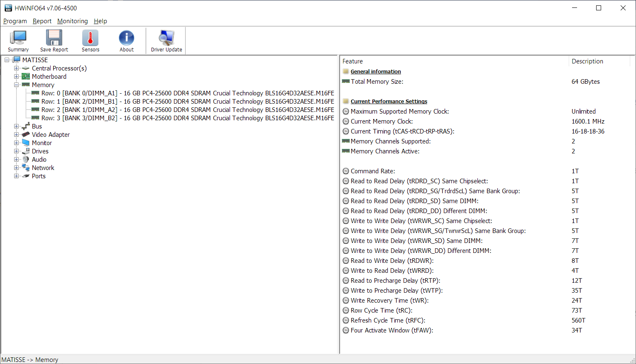The width and height of the screenshot is (636, 364).
Task: Select the Ports tree item label
Action: point(39,176)
